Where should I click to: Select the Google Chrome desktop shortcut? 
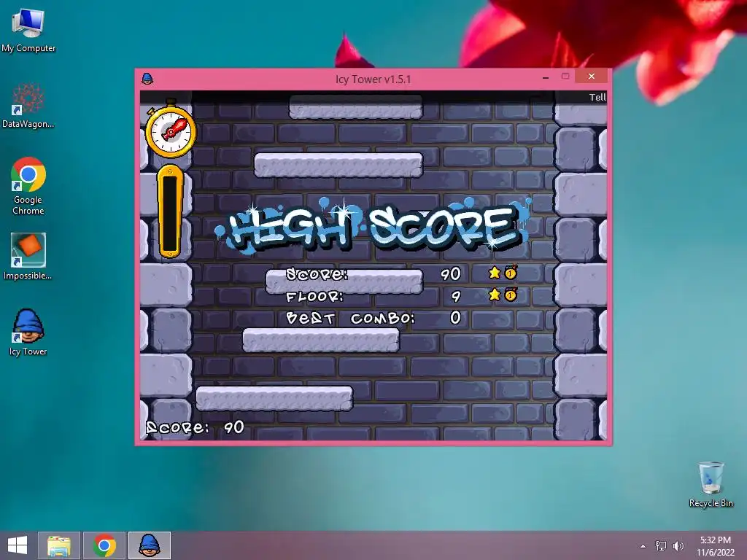[28, 186]
